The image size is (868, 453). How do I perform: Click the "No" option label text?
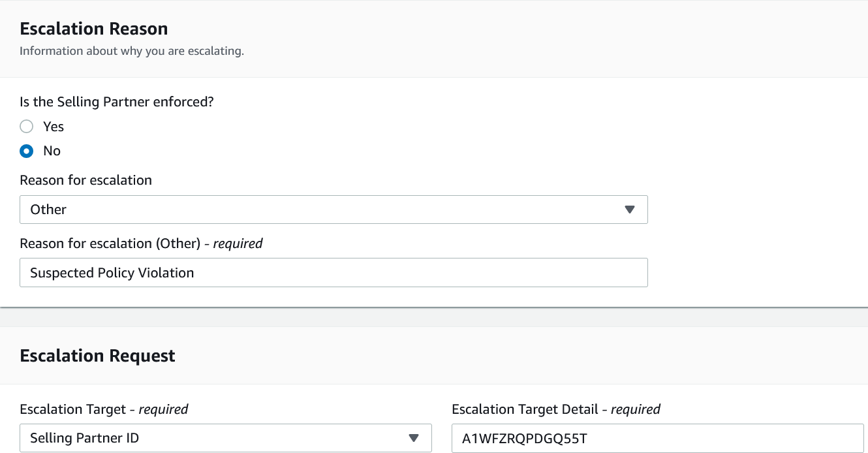coord(52,151)
